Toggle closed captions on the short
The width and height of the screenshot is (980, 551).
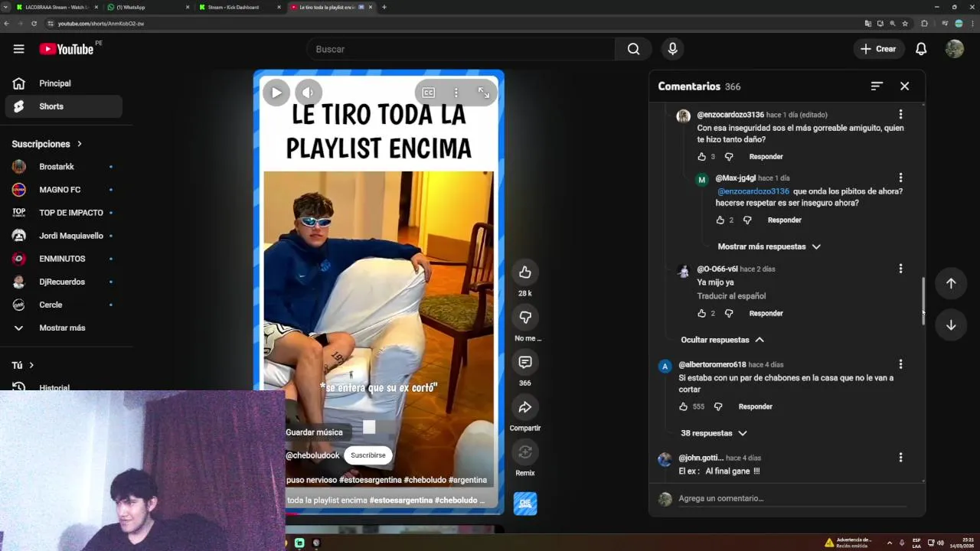point(429,93)
